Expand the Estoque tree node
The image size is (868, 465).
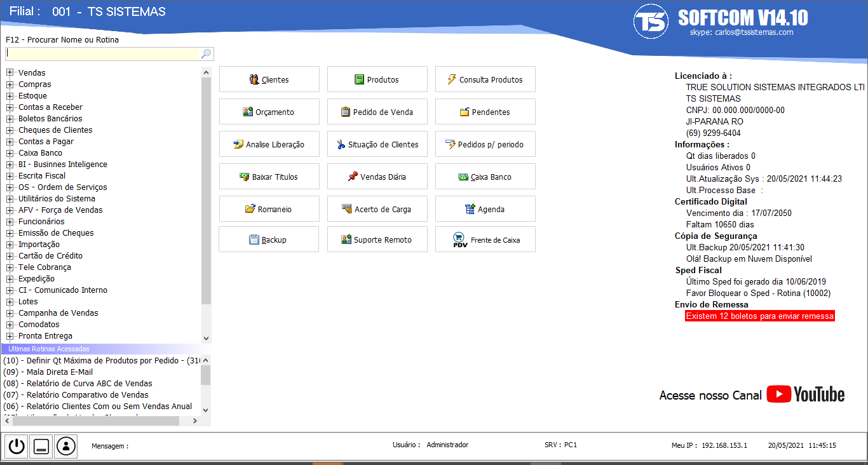10,96
